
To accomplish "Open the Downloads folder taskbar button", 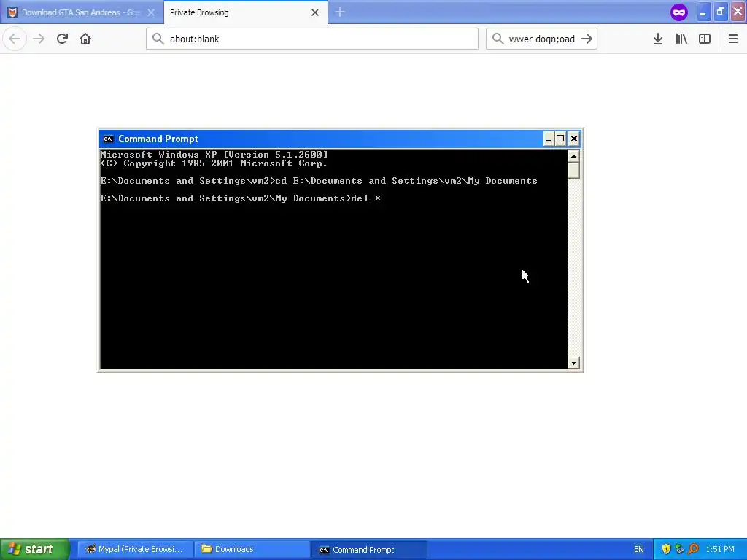I will point(252,549).
